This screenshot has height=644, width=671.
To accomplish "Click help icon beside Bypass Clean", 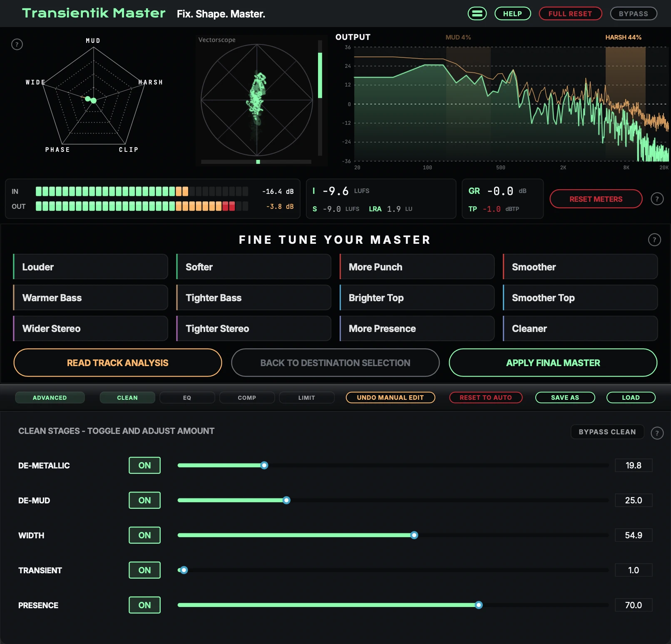I will click(x=657, y=433).
